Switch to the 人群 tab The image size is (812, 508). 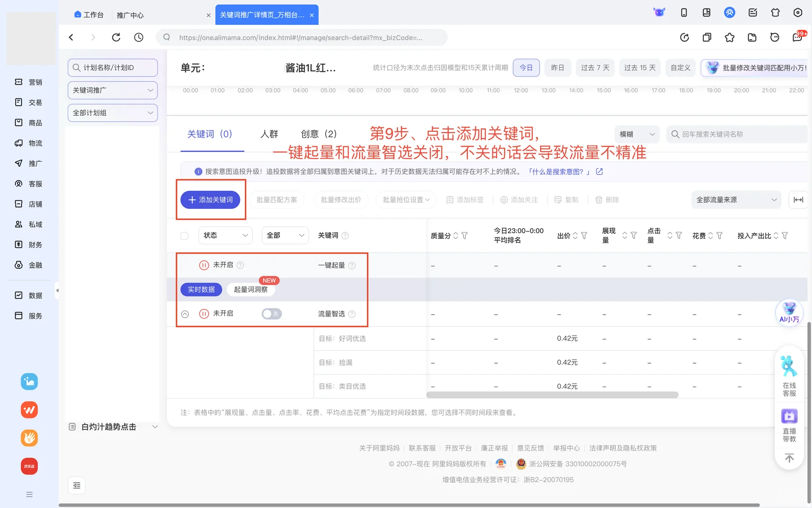(x=269, y=134)
